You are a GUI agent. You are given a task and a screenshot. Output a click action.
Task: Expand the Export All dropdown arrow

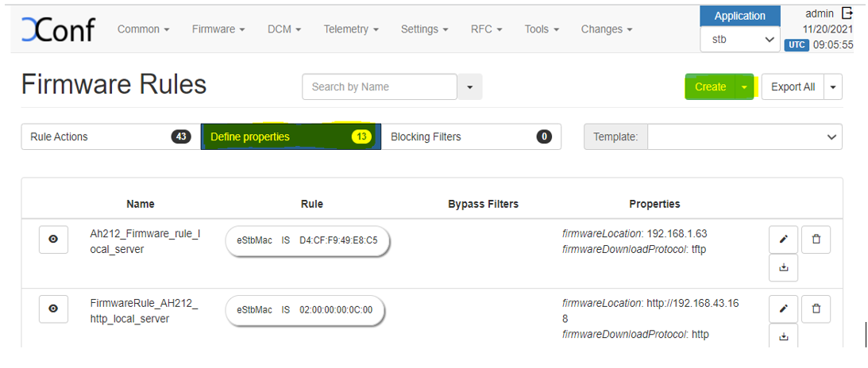(x=833, y=87)
